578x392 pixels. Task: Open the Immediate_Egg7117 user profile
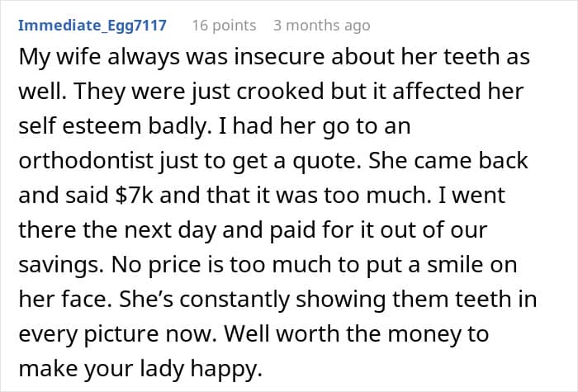click(92, 26)
